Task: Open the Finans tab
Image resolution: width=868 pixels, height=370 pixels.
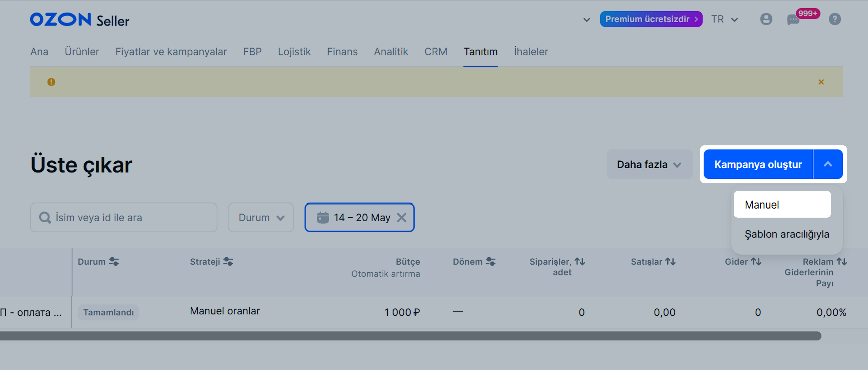Action: pyautogui.click(x=342, y=52)
